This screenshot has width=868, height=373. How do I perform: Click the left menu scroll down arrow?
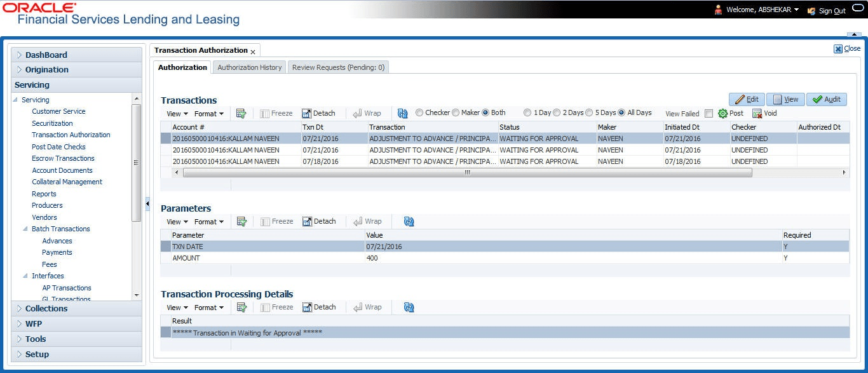[x=137, y=295]
